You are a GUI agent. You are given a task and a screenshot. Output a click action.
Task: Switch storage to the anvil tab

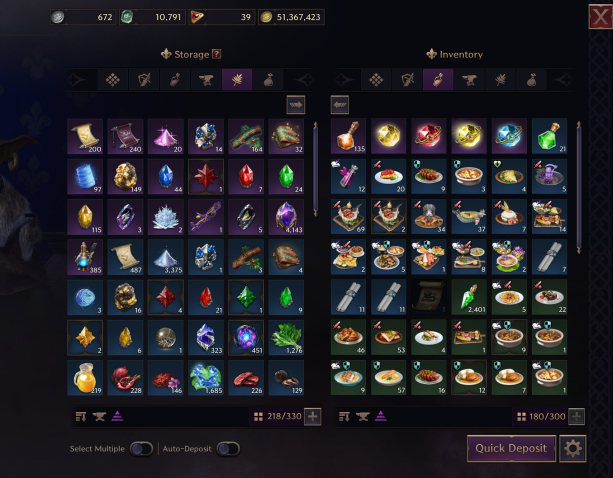206,80
